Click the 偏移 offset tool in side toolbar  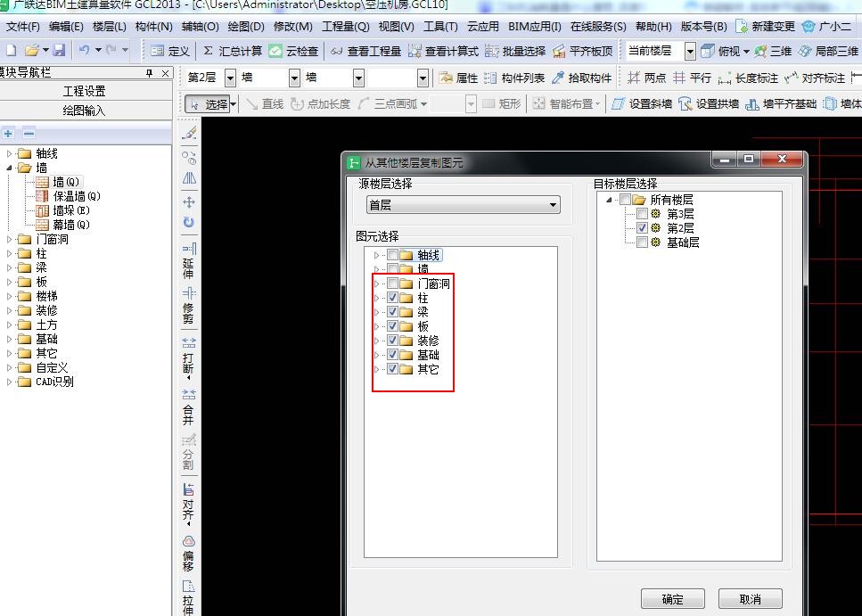click(x=189, y=553)
